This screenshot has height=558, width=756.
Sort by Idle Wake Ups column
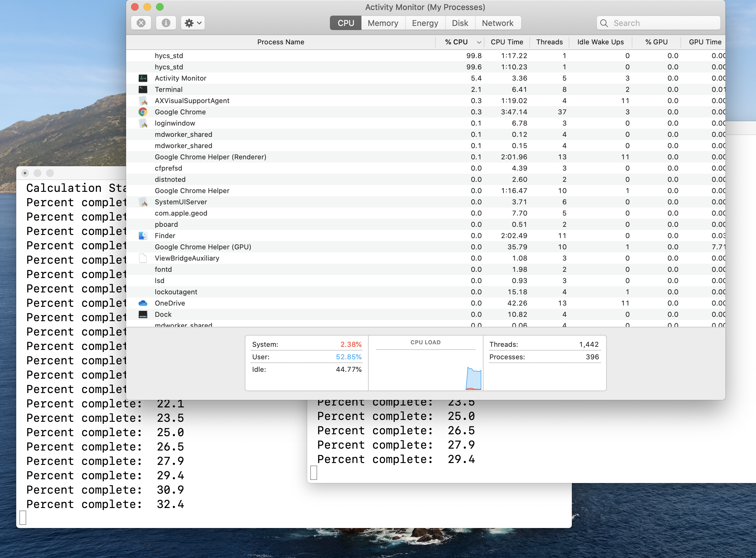[x=600, y=42]
